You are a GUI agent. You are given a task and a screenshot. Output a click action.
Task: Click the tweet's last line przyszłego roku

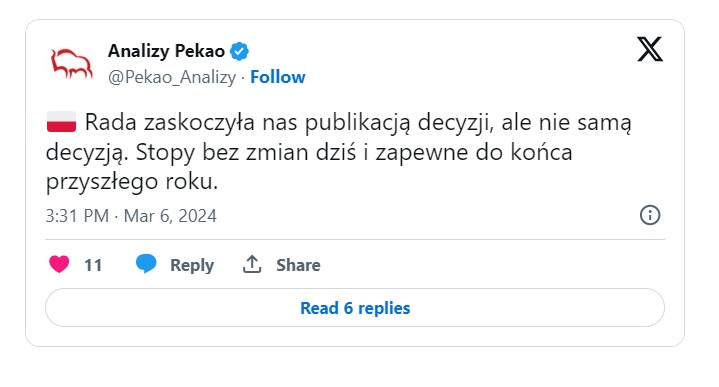pyautogui.click(x=132, y=182)
